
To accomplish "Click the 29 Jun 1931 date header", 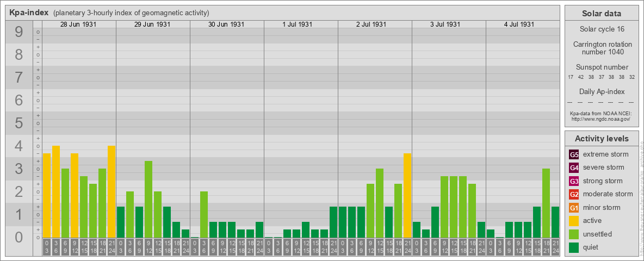I will pyautogui.click(x=152, y=24).
